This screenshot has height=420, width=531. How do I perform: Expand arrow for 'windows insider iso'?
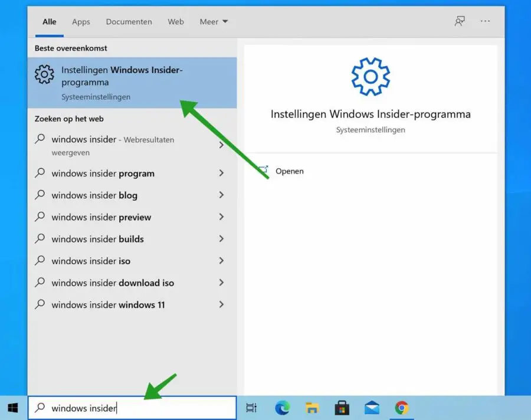221,261
